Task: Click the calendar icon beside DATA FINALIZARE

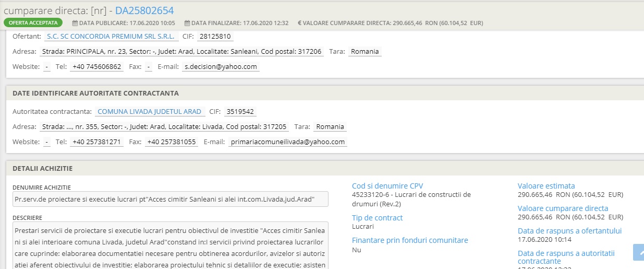Action: click(187, 23)
